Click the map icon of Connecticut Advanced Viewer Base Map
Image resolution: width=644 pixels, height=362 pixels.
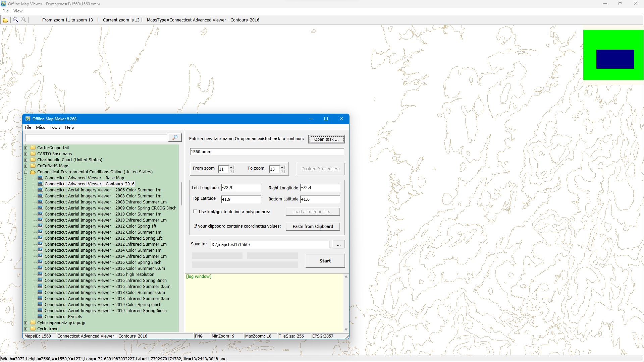(x=40, y=178)
